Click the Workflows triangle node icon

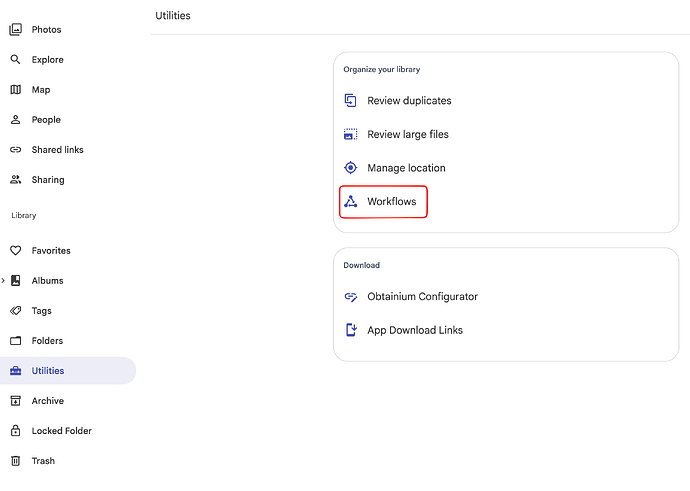[x=350, y=202]
